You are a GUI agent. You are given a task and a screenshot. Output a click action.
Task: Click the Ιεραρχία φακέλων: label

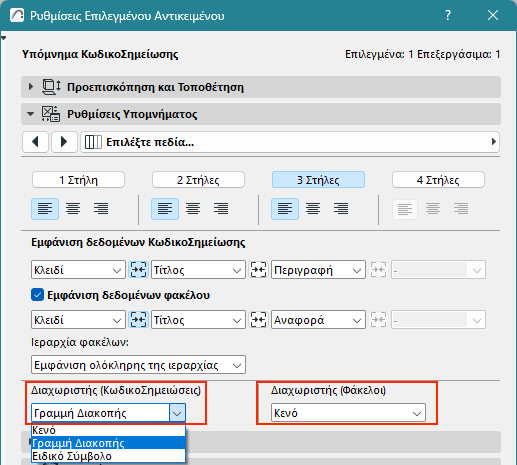pos(80,342)
